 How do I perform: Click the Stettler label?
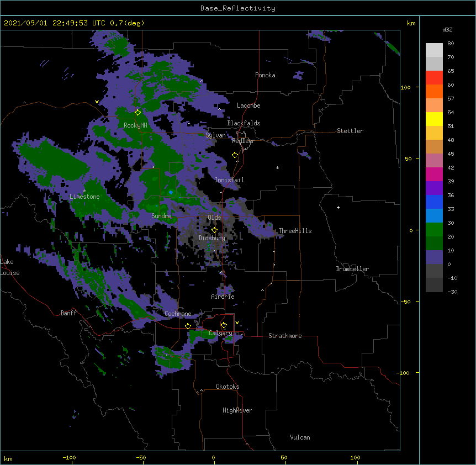350,131
